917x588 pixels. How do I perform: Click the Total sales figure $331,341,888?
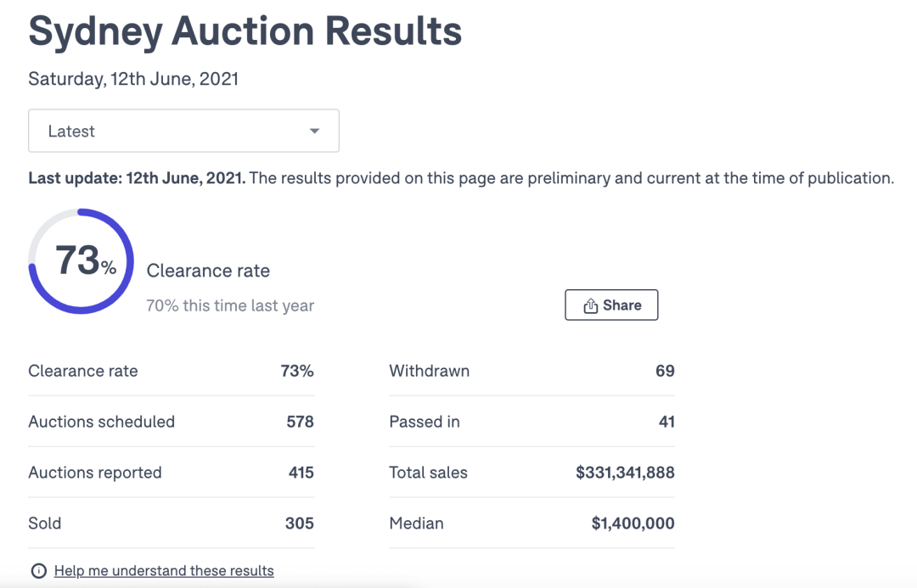click(x=625, y=473)
